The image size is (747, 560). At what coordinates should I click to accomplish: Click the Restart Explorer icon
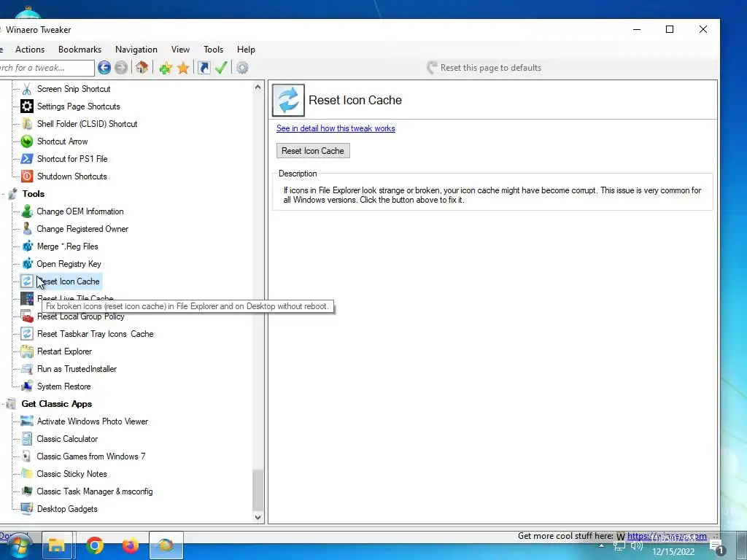pos(27,351)
